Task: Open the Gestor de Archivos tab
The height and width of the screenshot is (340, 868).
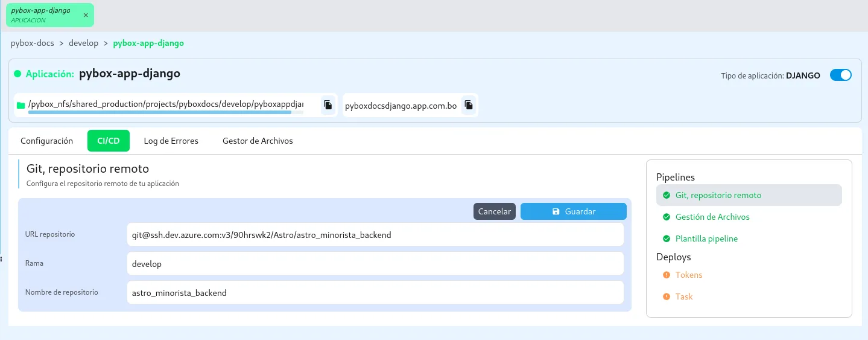Action: (x=258, y=141)
